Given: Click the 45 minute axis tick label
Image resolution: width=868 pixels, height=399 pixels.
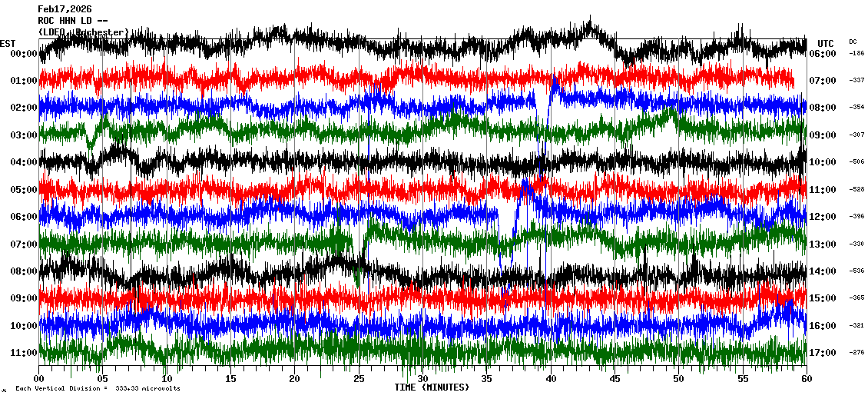Looking at the screenshot, I should pyautogui.click(x=615, y=378).
